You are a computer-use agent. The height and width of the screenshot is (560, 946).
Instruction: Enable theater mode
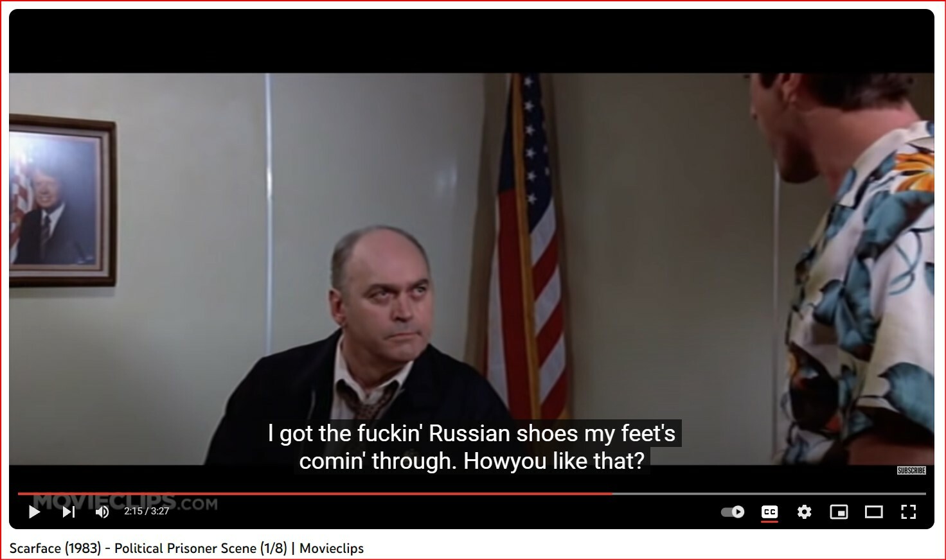click(x=873, y=512)
